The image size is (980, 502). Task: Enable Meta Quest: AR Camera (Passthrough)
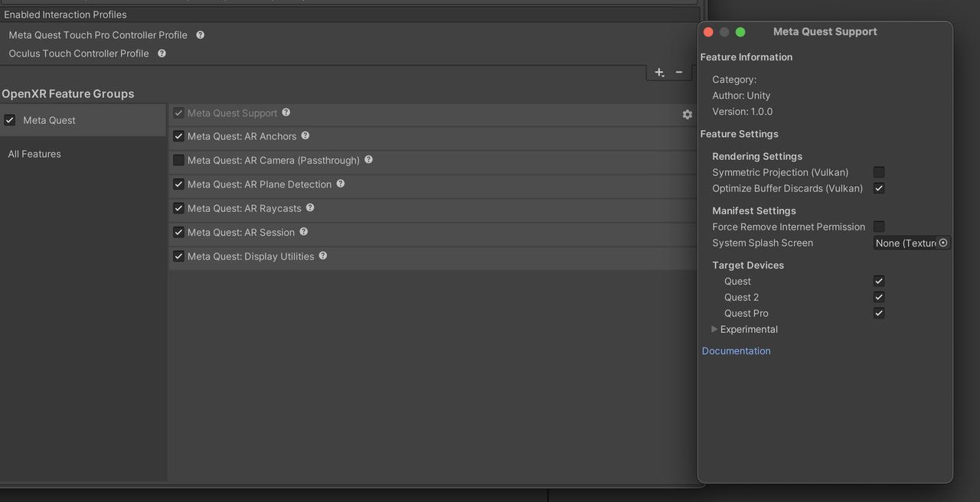(178, 160)
